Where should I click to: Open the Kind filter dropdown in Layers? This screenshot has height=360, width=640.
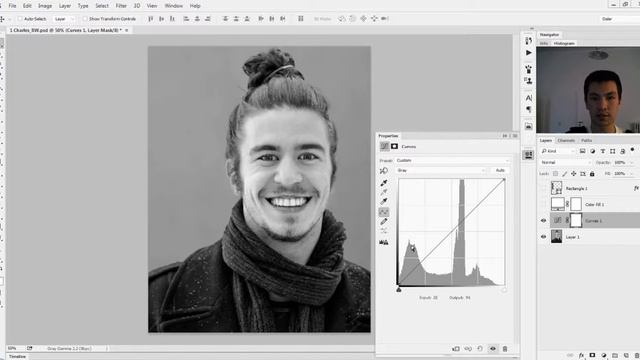point(557,151)
